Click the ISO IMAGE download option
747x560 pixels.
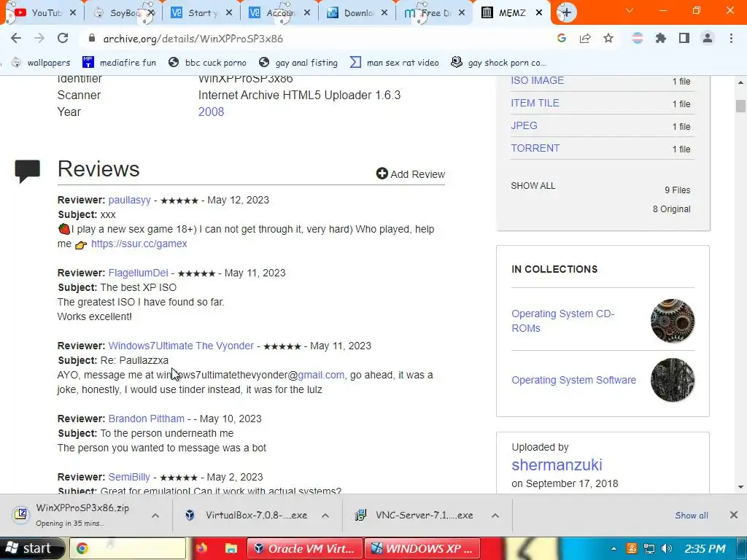[538, 80]
